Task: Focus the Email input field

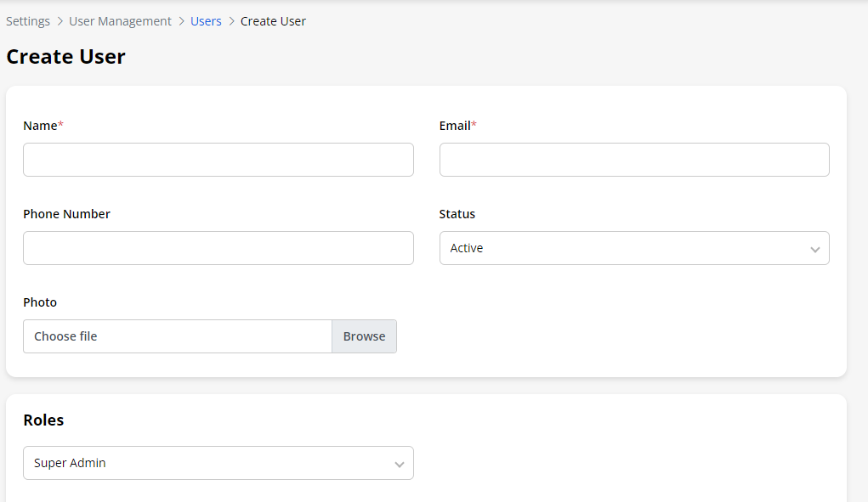Action: (x=633, y=160)
